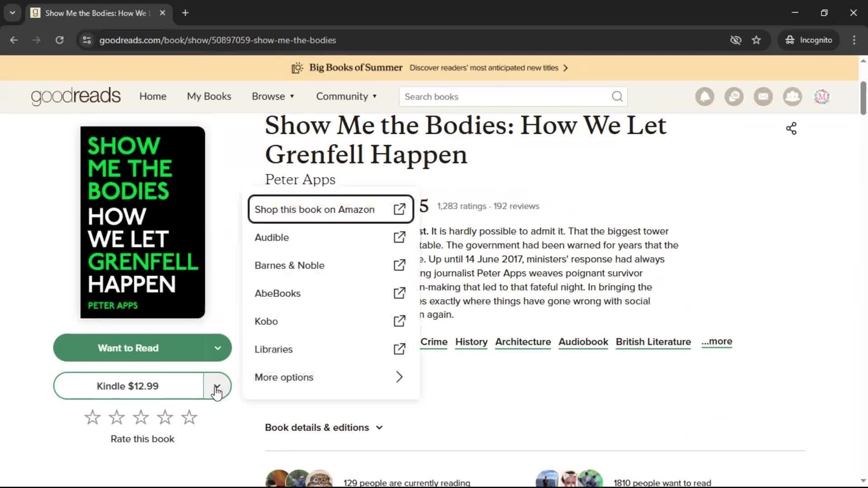Open the friends icon in header
This screenshot has height=488, width=868.
point(793,97)
